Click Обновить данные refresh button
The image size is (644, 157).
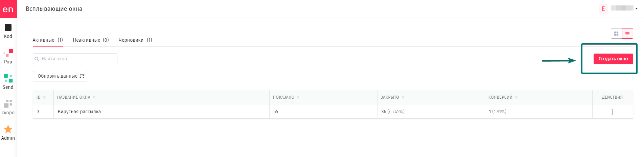[x=60, y=76]
